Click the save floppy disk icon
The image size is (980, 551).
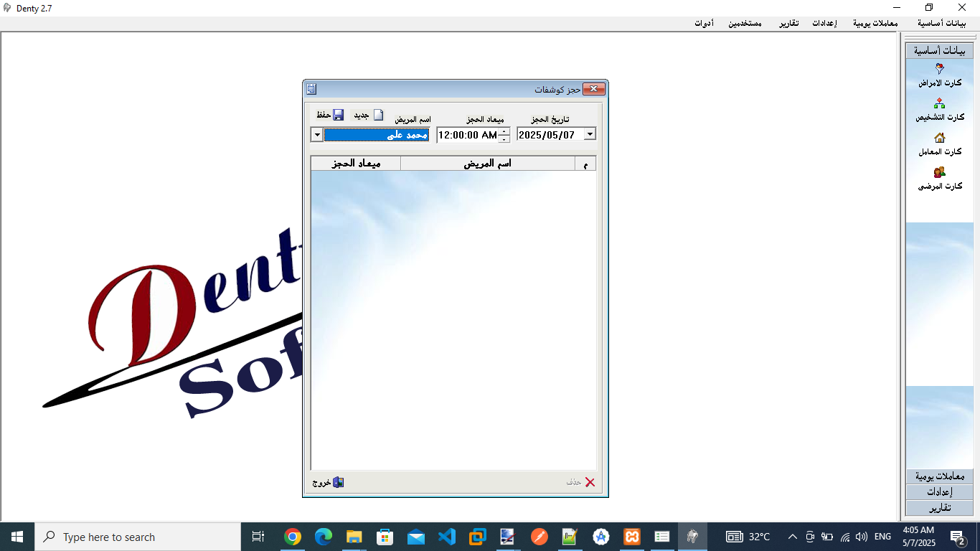pyautogui.click(x=339, y=115)
